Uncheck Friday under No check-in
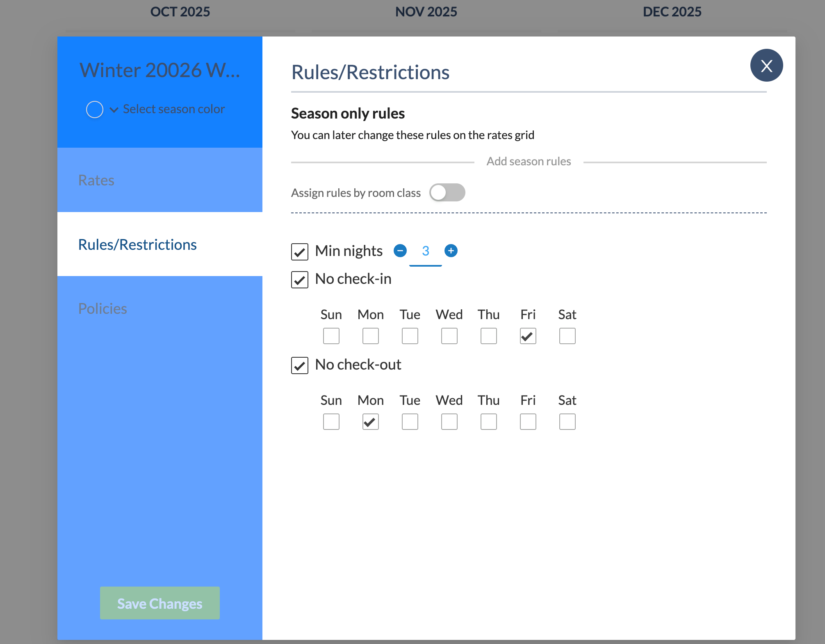825x644 pixels. [528, 336]
